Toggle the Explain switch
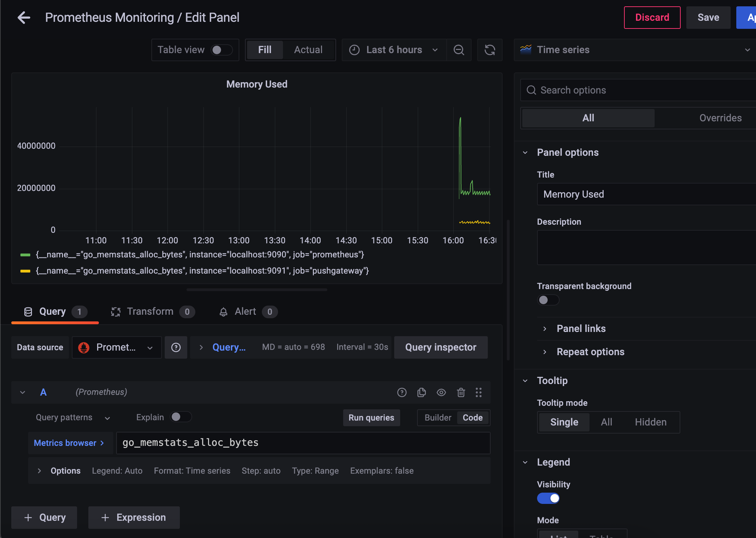The height and width of the screenshot is (538, 756). click(181, 417)
